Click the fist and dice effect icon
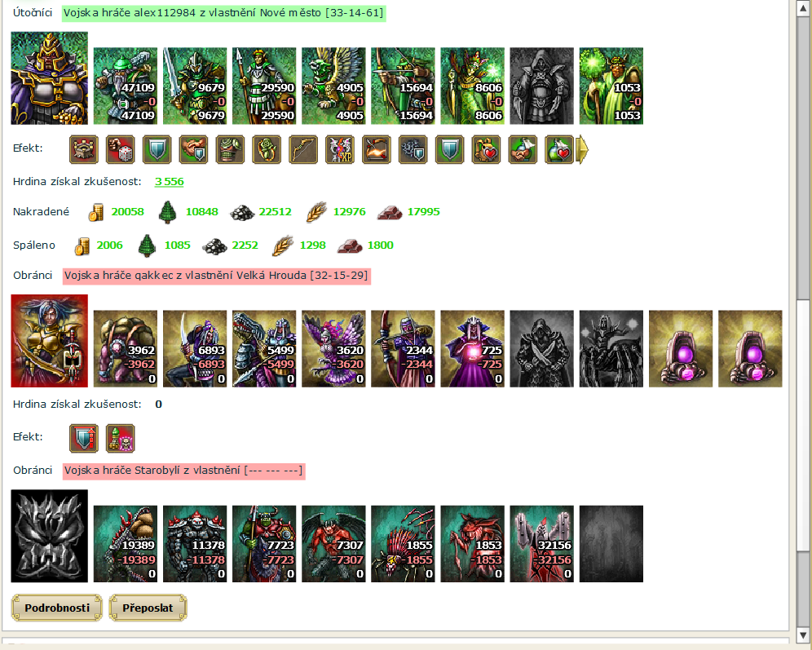812x650 pixels. [x=120, y=150]
